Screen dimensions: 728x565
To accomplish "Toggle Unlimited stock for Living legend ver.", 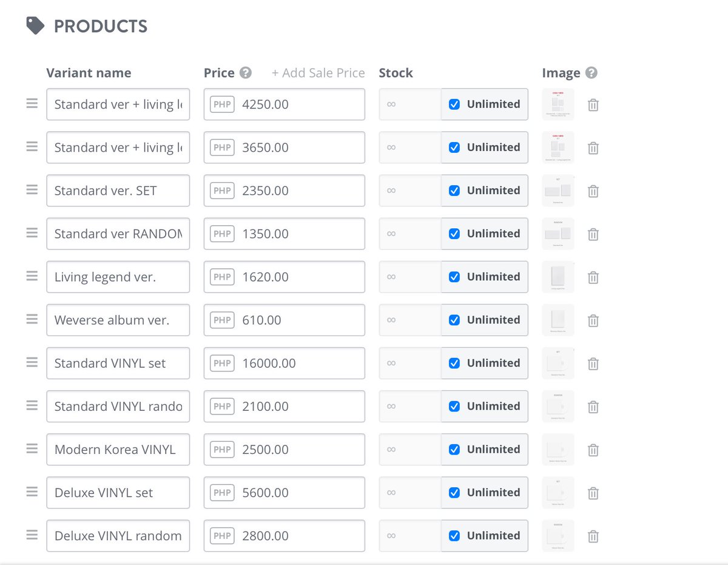I will pyautogui.click(x=454, y=277).
